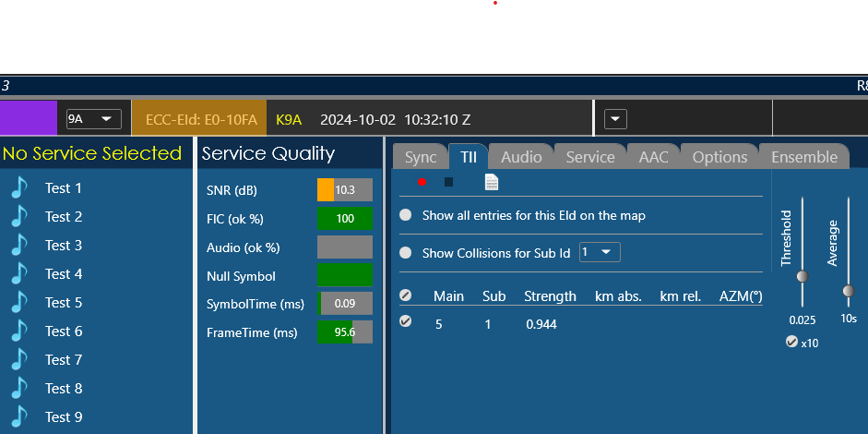The height and width of the screenshot is (434, 868).
Task: Select the Test 2 service
Action: (64, 217)
